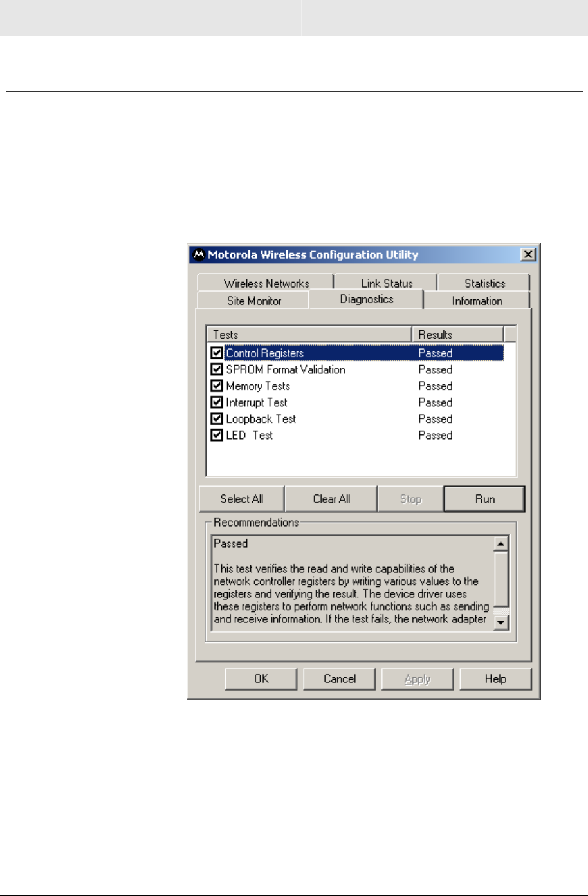This screenshot has height=896, width=588.
Task: Select the Diagnostics tab
Action: [x=367, y=299]
